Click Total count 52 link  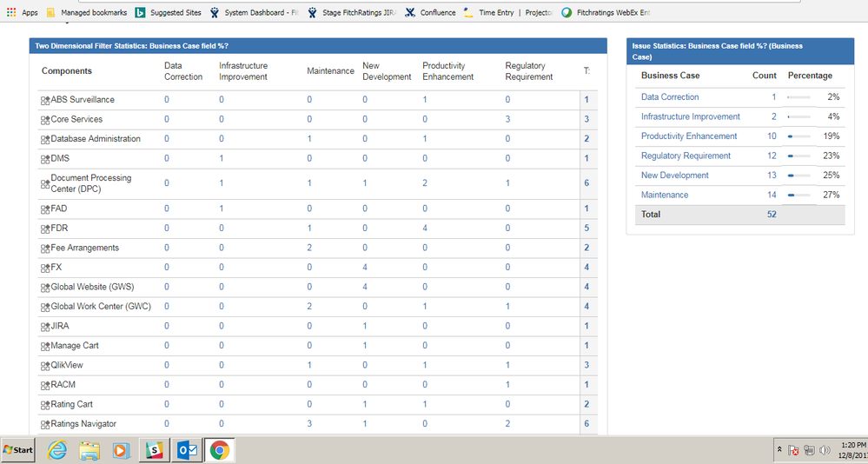(x=772, y=215)
